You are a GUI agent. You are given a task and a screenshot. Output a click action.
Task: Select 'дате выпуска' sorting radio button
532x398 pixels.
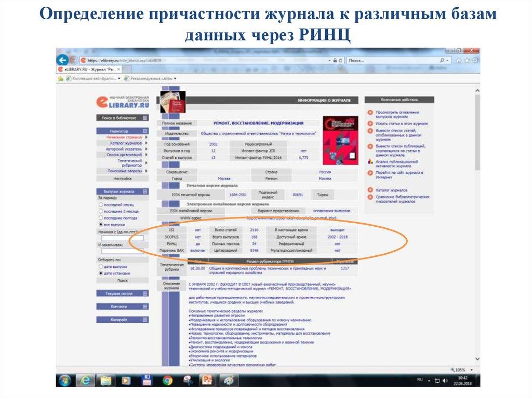pyautogui.click(x=101, y=266)
